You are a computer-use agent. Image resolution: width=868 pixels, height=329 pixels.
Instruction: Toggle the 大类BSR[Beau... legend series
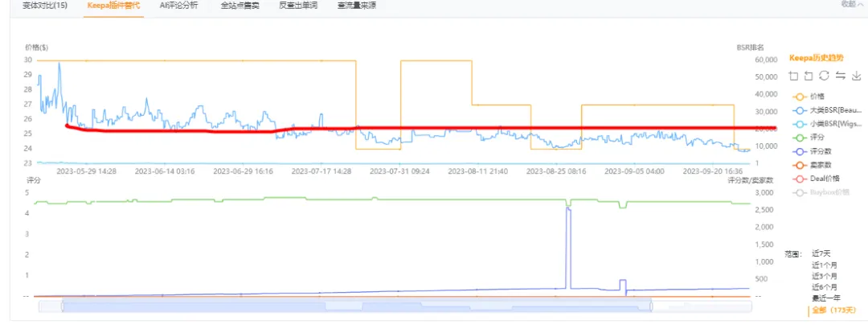point(827,110)
